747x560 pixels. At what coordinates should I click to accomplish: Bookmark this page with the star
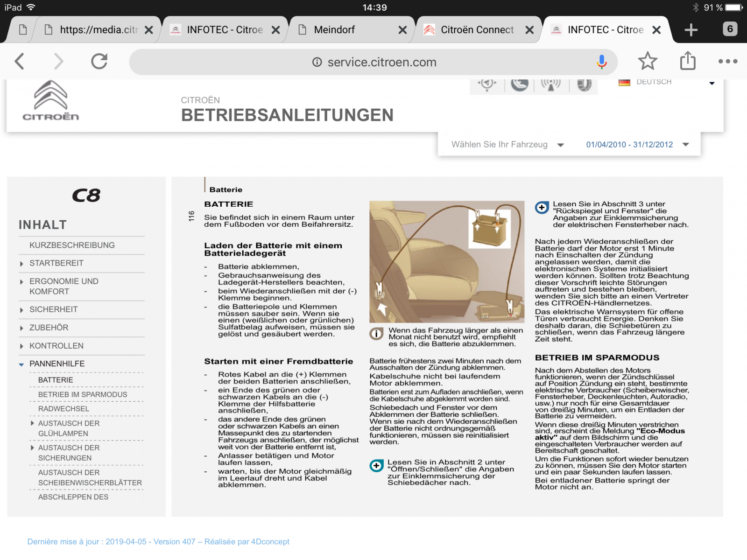pos(648,61)
